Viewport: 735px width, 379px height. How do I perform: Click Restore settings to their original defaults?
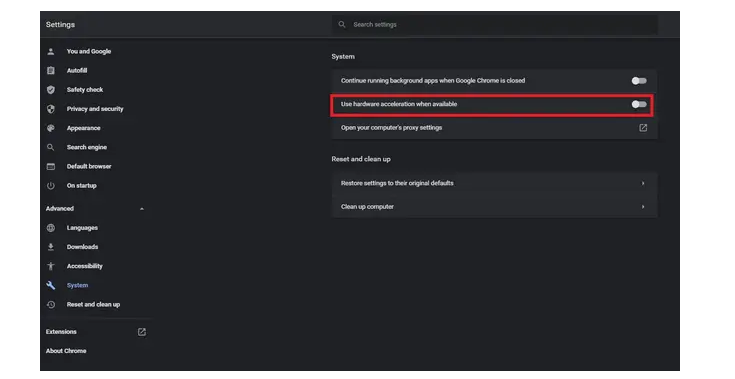495,183
